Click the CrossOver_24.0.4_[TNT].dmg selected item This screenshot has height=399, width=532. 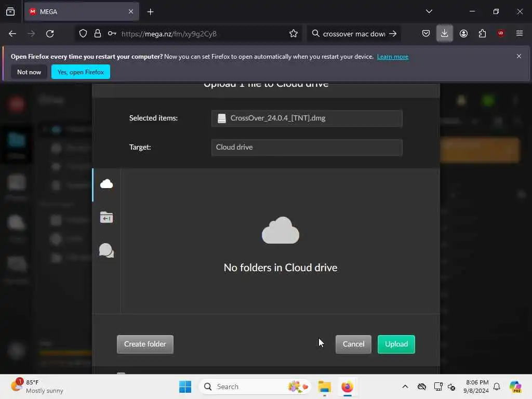[307, 118]
